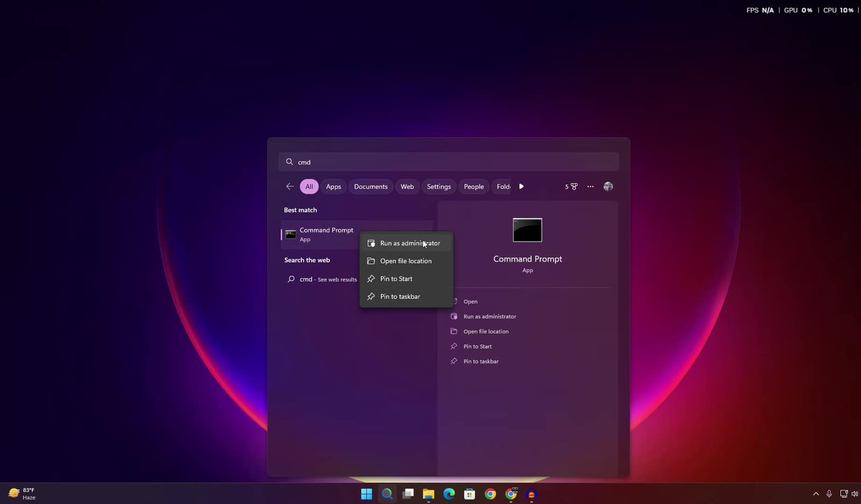This screenshot has width=861, height=504.
Task: Launch Google Chrome from the taskbar
Action: pyautogui.click(x=490, y=494)
